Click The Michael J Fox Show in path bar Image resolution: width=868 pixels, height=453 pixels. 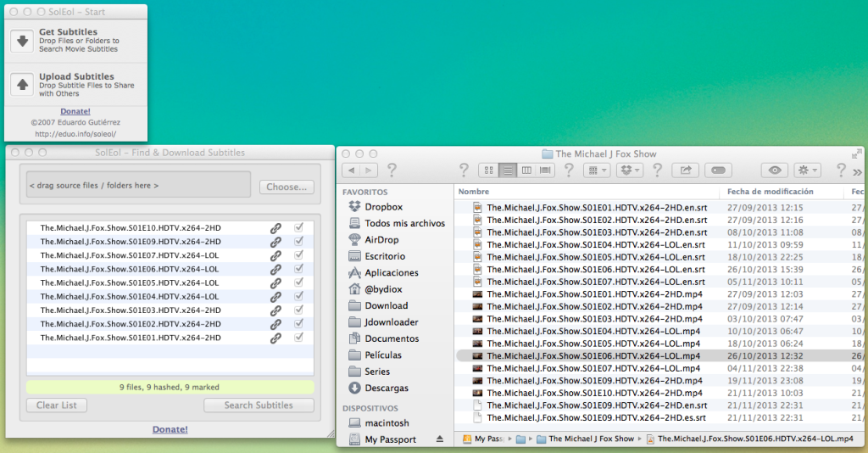tap(585, 439)
